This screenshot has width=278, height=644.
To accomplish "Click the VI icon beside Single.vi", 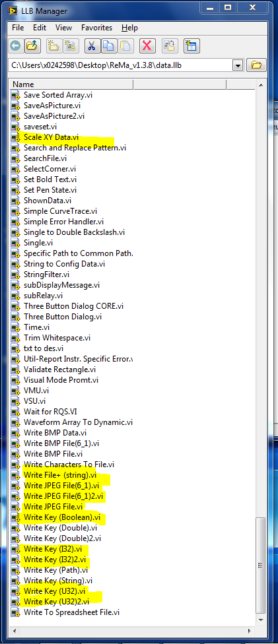I will 16,243.
